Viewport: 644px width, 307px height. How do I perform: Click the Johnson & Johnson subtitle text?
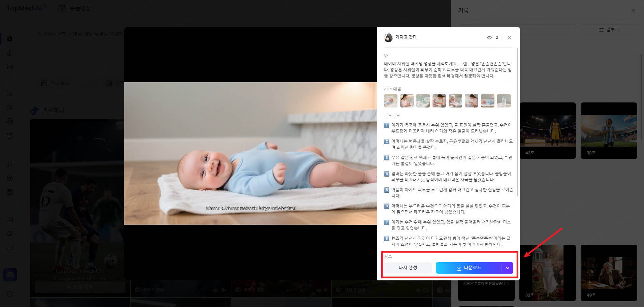point(251,208)
